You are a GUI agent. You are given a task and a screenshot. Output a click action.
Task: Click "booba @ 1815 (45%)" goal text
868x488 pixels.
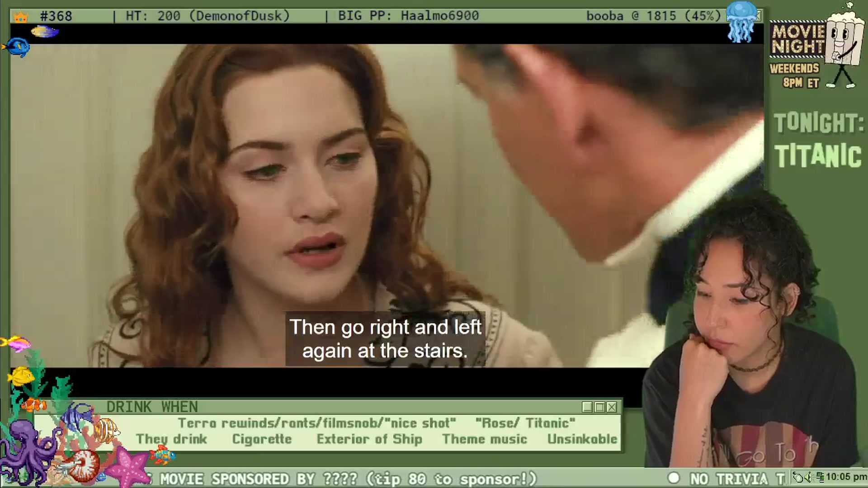coord(654,16)
